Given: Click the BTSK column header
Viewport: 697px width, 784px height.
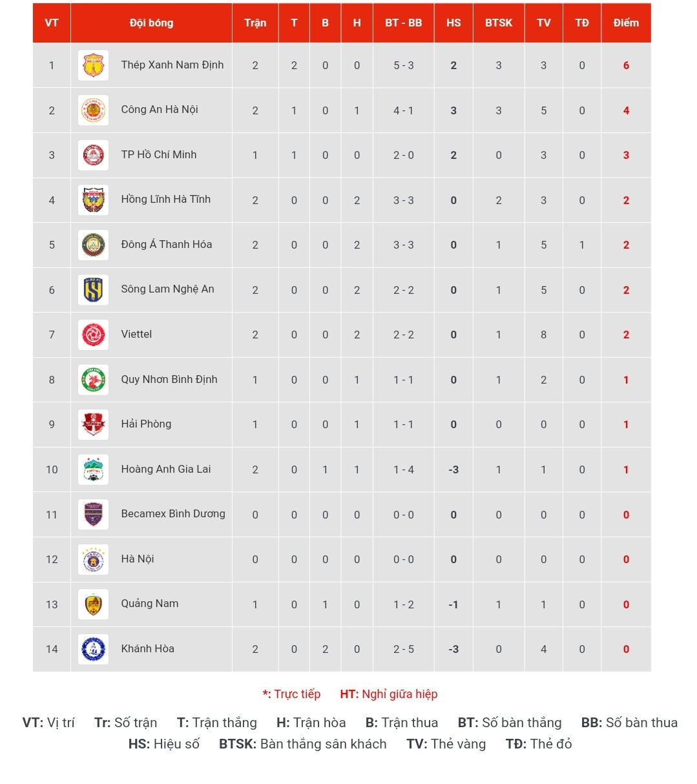Looking at the screenshot, I should [x=499, y=23].
